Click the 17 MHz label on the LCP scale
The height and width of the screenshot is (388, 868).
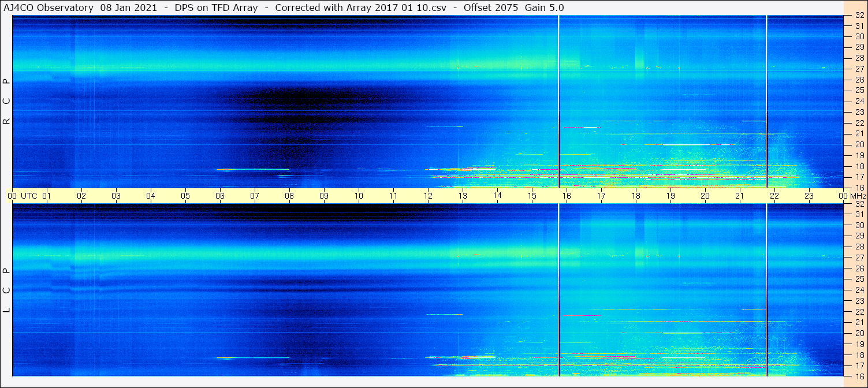pyautogui.click(x=859, y=365)
